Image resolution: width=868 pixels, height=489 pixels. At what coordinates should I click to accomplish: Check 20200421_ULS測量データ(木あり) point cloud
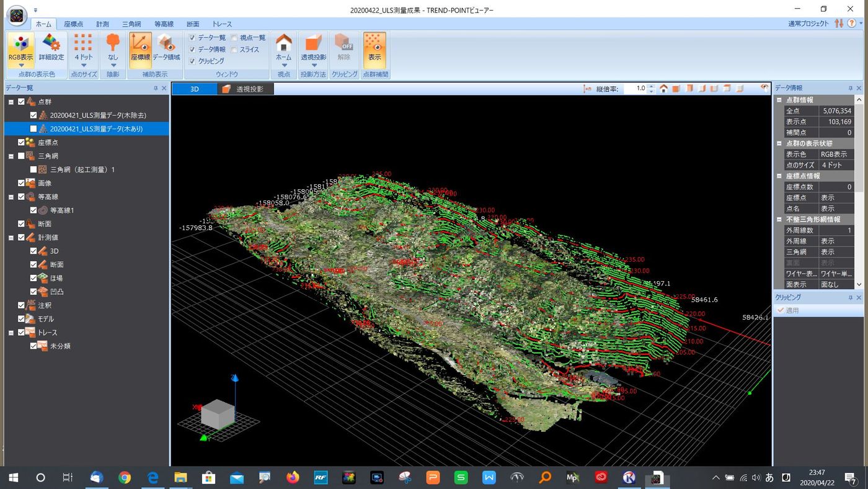[x=33, y=129]
